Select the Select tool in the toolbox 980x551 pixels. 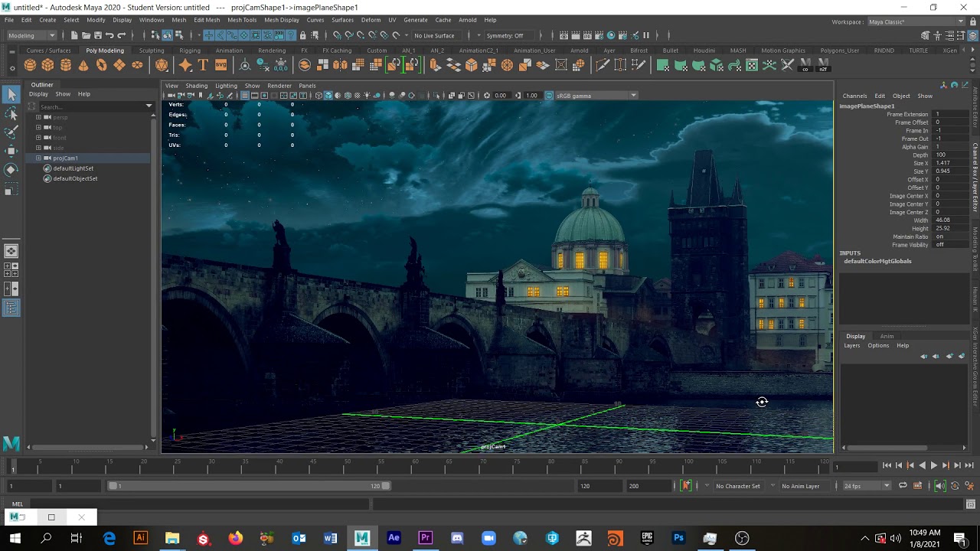tap(11, 94)
